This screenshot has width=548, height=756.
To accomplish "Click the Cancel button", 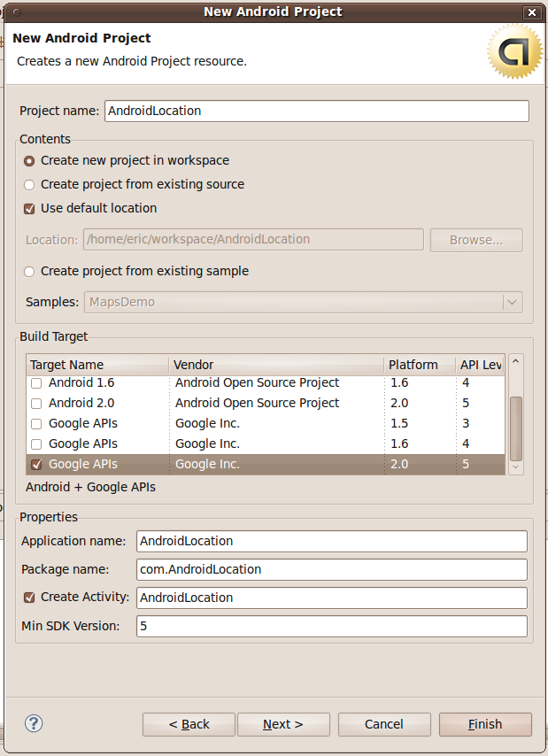I will [x=384, y=724].
